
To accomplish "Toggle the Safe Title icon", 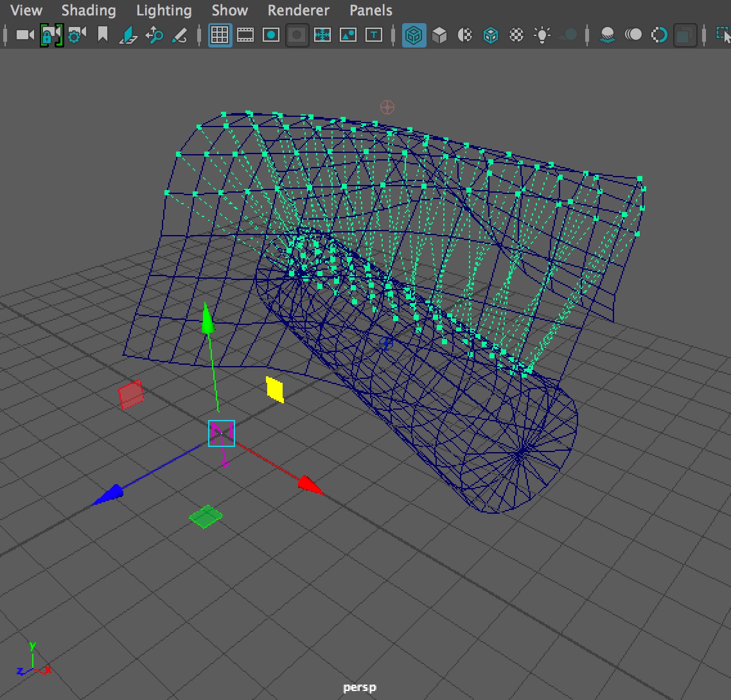I will pyautogui.click(x=373, y=35).
